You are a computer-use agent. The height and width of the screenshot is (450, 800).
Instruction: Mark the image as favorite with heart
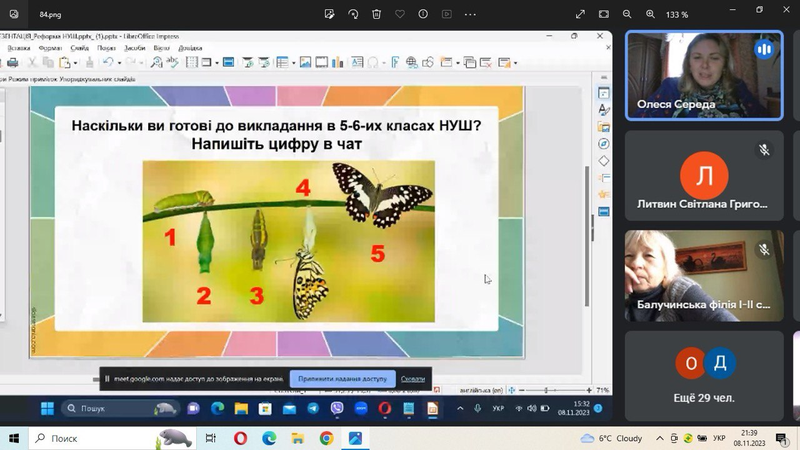click(x=400, y=14)
